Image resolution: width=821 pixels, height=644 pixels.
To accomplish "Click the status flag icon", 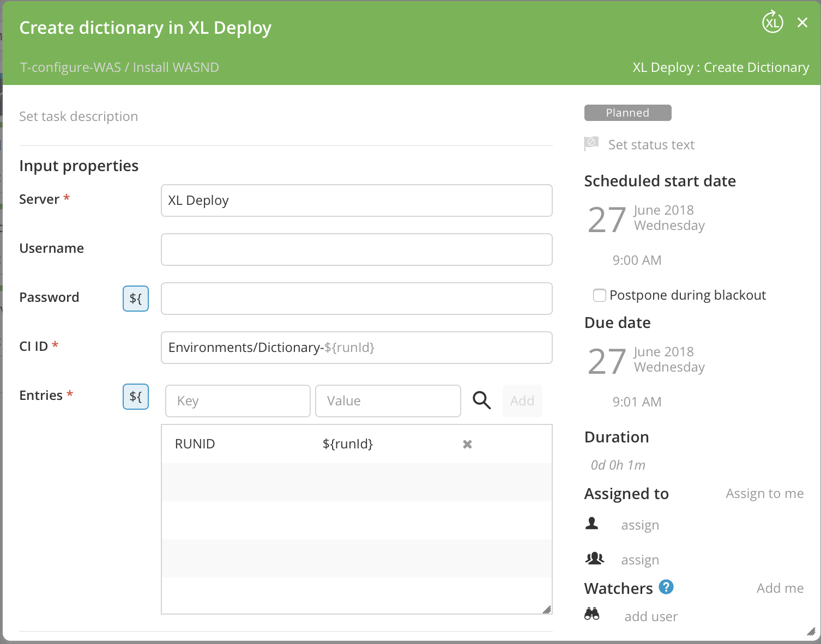I will point(591,144).
